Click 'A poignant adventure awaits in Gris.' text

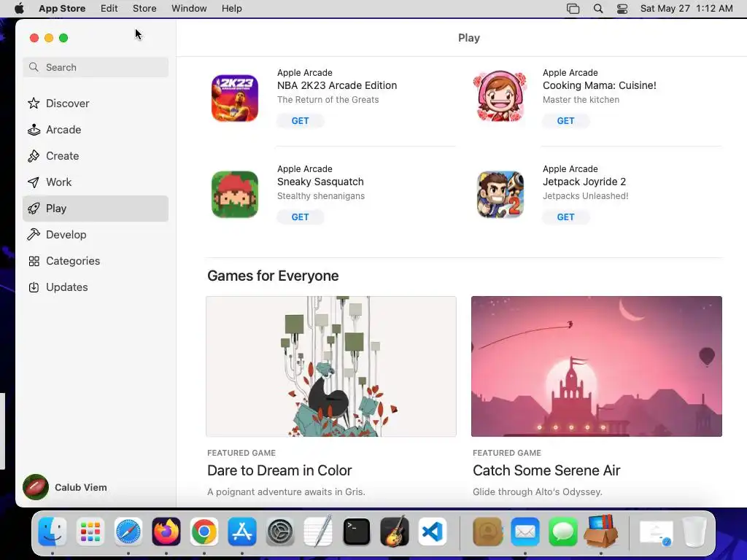coord(286,492)
